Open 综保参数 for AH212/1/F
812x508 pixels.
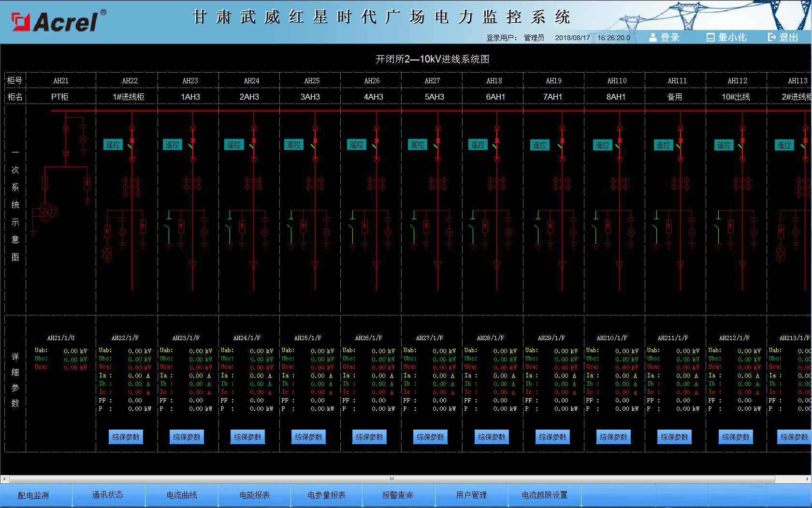coord(736,437)
